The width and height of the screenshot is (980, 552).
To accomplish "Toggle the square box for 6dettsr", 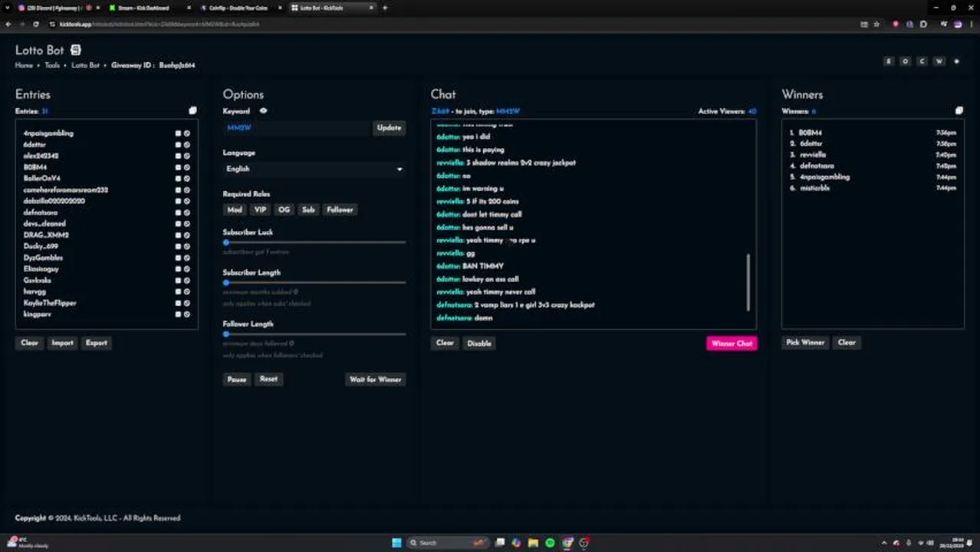I will pos(178,144).
